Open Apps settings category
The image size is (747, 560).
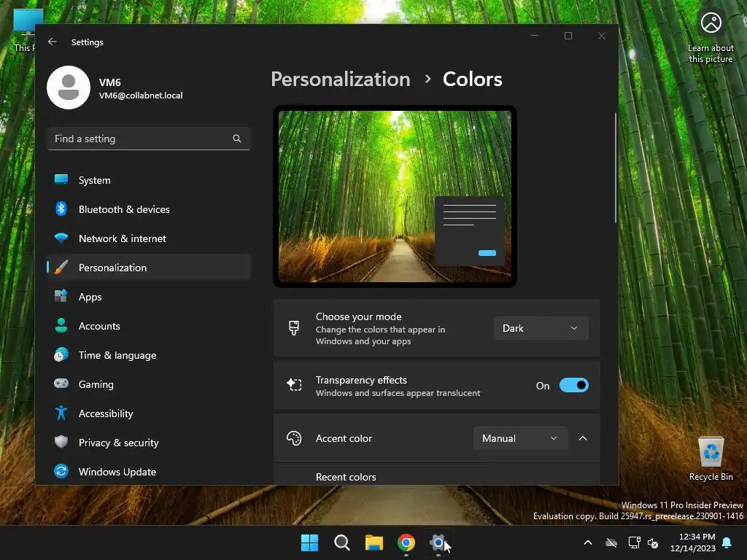(149, 297)
